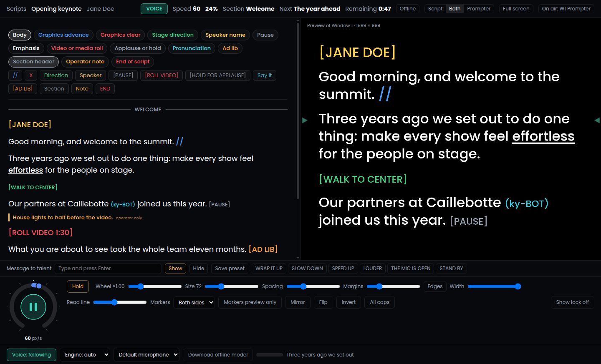Toggle the Edges button

[x=435, y=286]
